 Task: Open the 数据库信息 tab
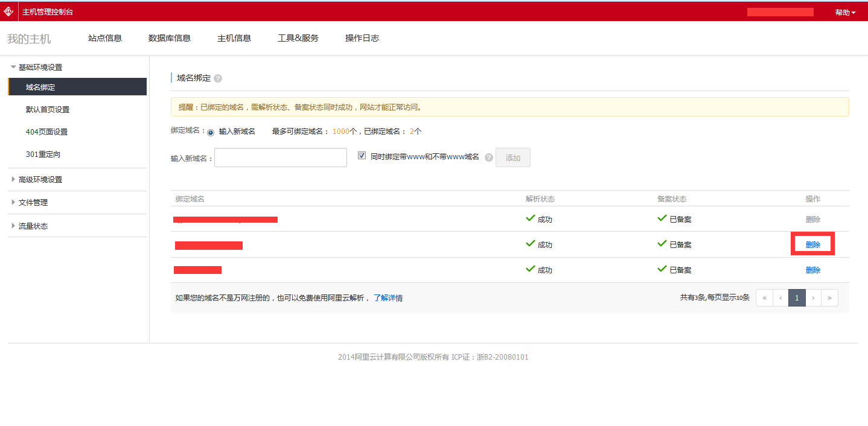[x=170, y=38]
